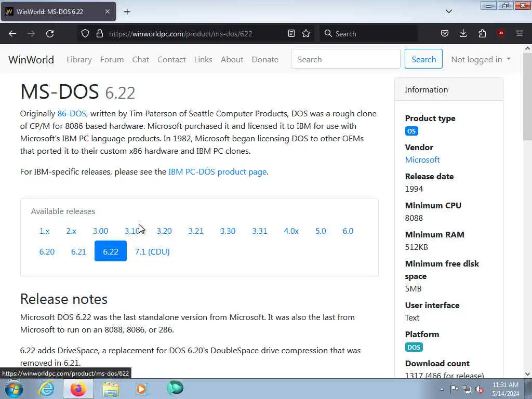Click the Action Center flag icon
The width and height of the screenshot is (532, 399).
click(x=454, y=389)
